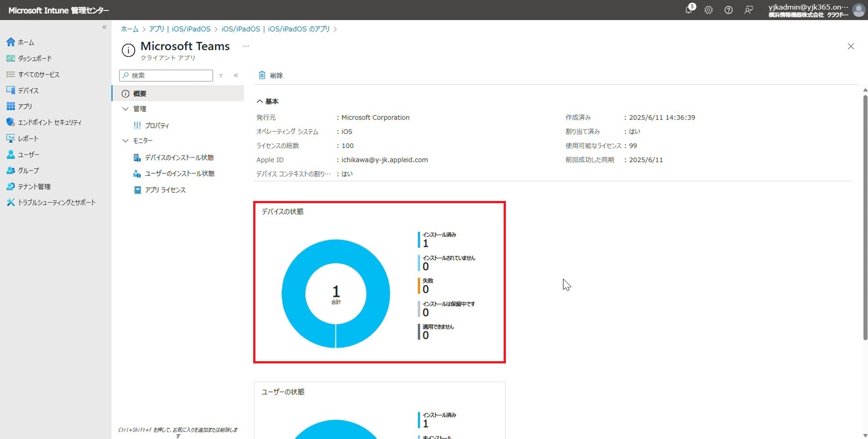Click the ホーム breadcrumb link

pos(129,29)
